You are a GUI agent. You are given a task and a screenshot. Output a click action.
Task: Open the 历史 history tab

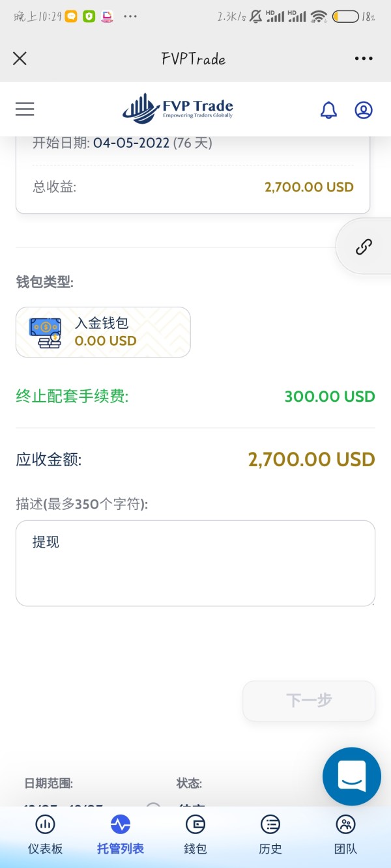(270, 834)
